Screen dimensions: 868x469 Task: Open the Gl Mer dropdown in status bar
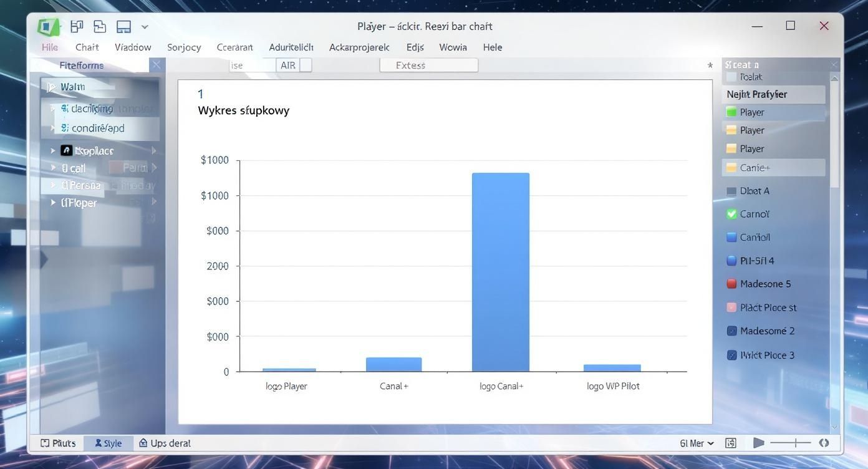pos(697,443)
